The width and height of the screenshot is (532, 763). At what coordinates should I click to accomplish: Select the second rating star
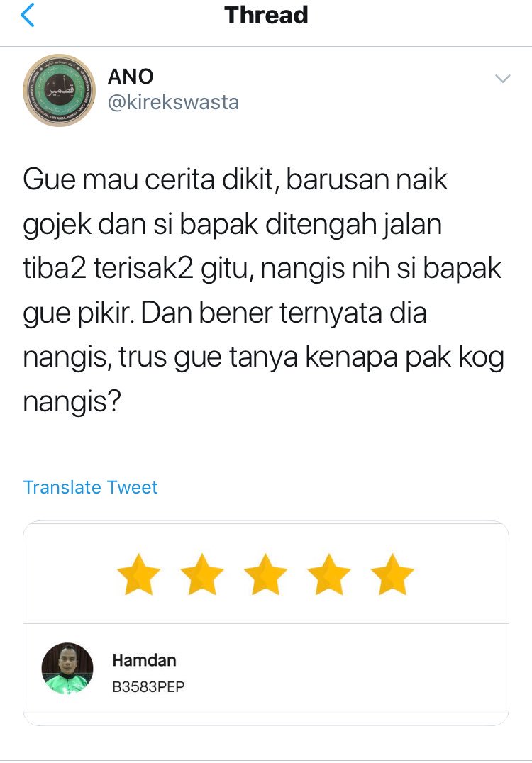[202, 574]
